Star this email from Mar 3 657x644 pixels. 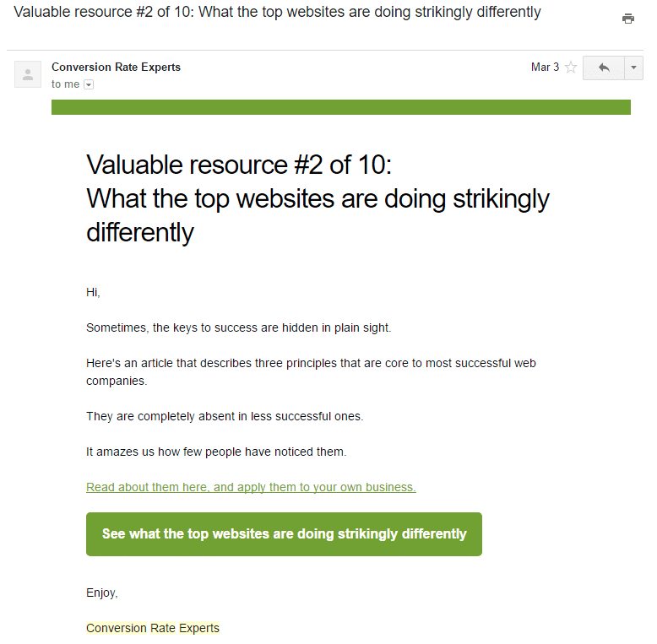(x=571, y=68)
